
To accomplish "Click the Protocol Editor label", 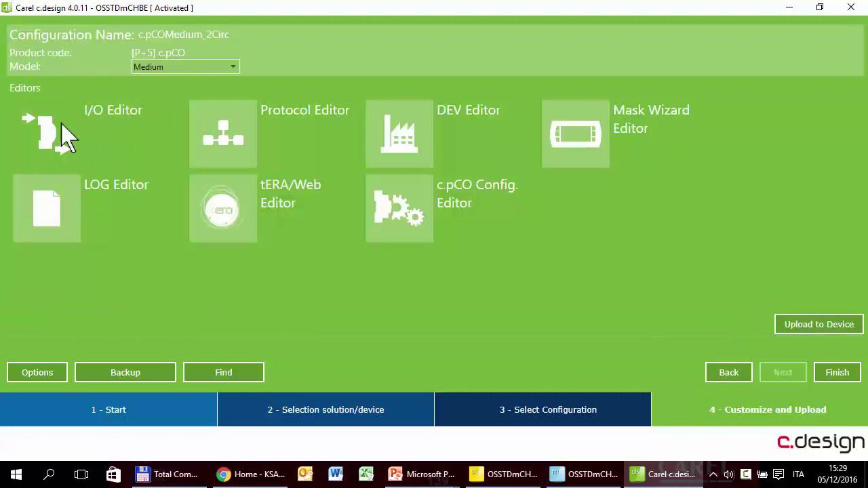I will coord(305,110).
